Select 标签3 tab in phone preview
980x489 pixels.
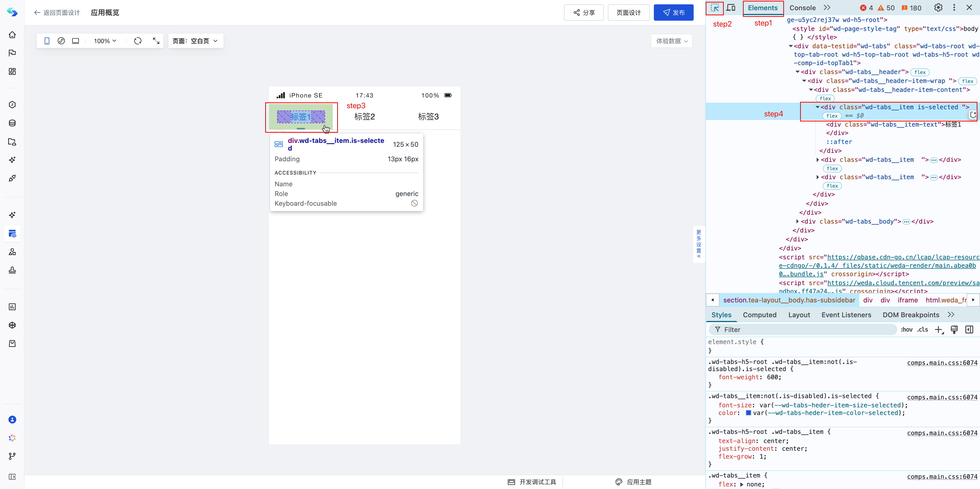tap(428, 117)
